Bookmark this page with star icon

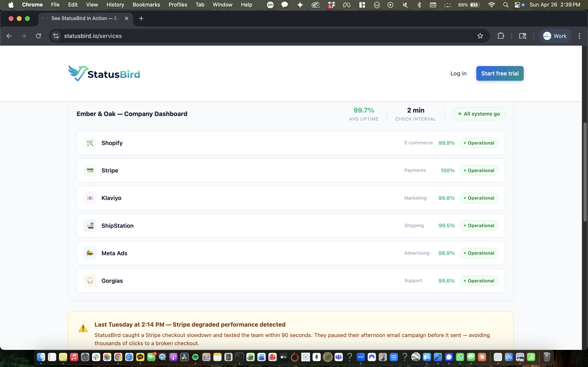tap(480, 36)
